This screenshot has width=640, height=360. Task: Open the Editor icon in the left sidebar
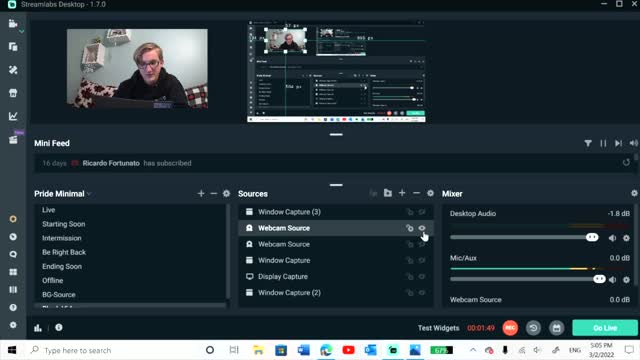(x=13, y=24)
